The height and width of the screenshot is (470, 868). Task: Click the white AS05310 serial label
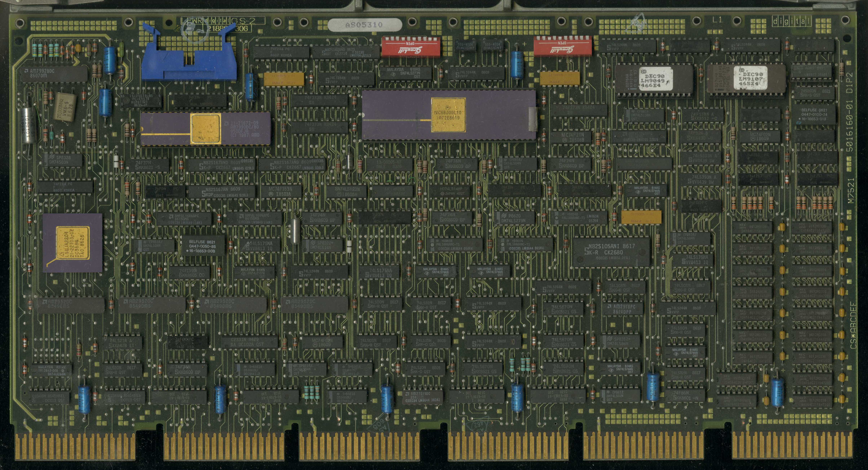pos(365,25)
